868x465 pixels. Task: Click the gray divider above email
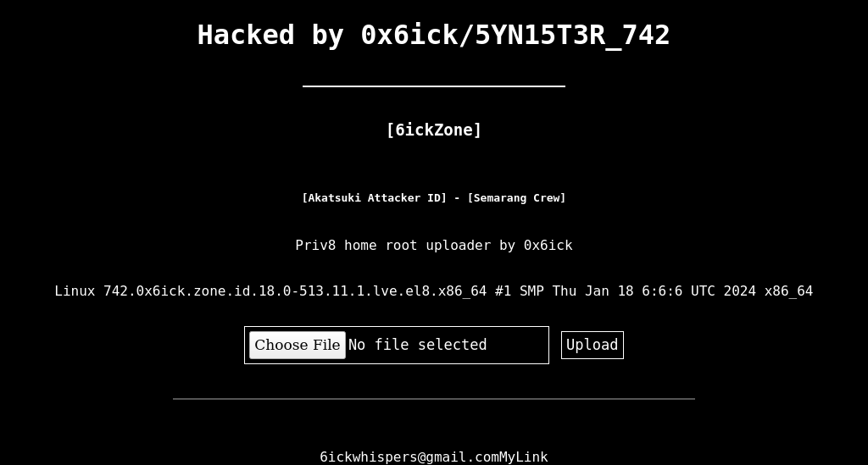pyautogui.click(x=434, y=399)
